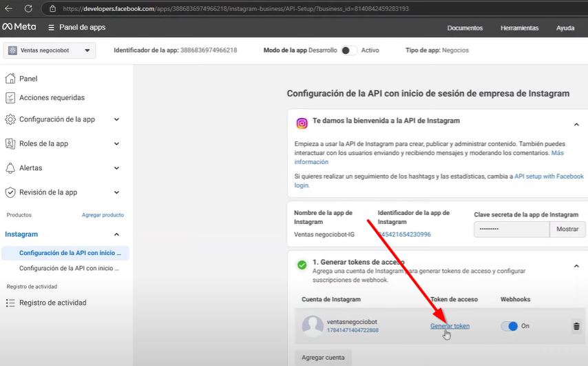This screenshot has height=366, width=588.
Task: Click the Ventas negociobot app icon
Action: (12, 50)
